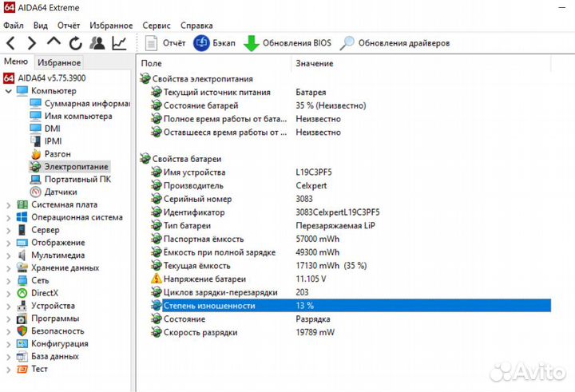Click the Бэкап toolbar button
This screenshot has height=392, width=575.
click(x=214, y=43)
